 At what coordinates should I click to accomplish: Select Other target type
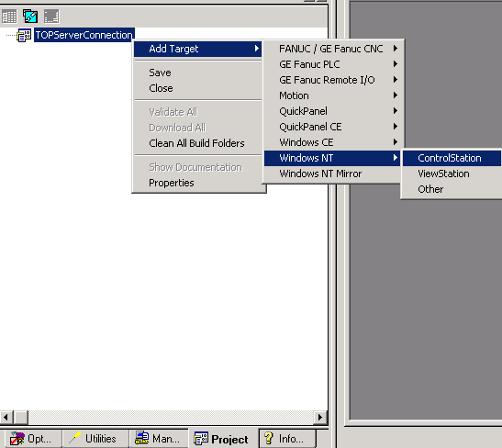click(452, 190)
